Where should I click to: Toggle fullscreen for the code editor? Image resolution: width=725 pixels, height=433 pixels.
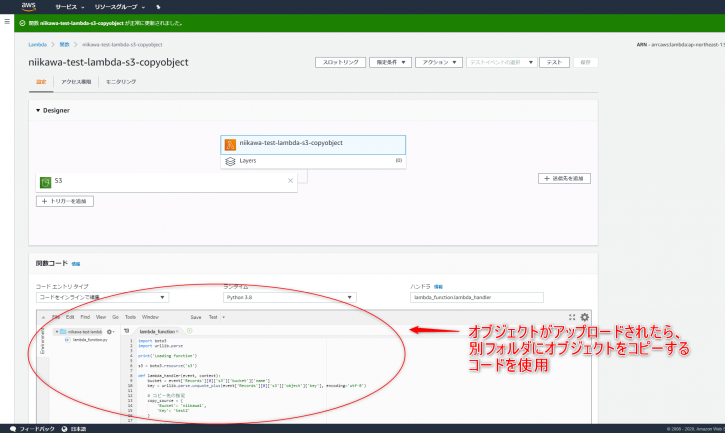tap(572, 317)
